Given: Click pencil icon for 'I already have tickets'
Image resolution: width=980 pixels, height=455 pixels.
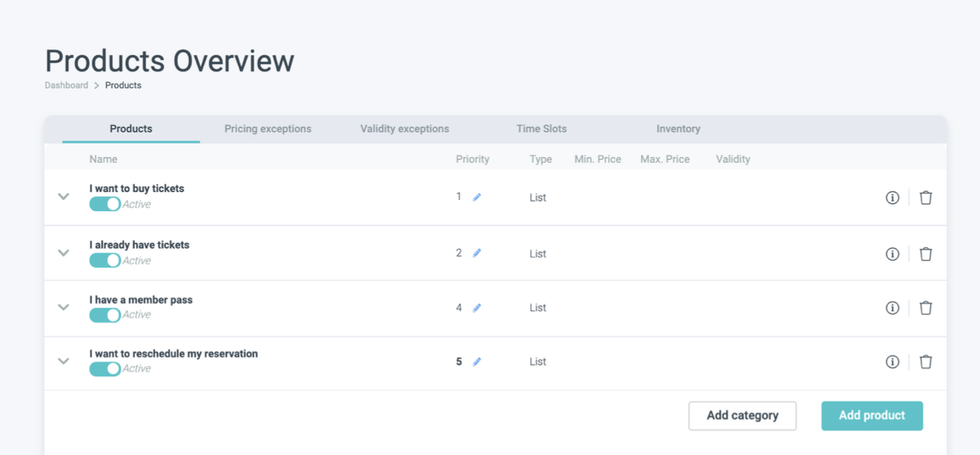Looking at the screenshot, I should click(477, 253).
